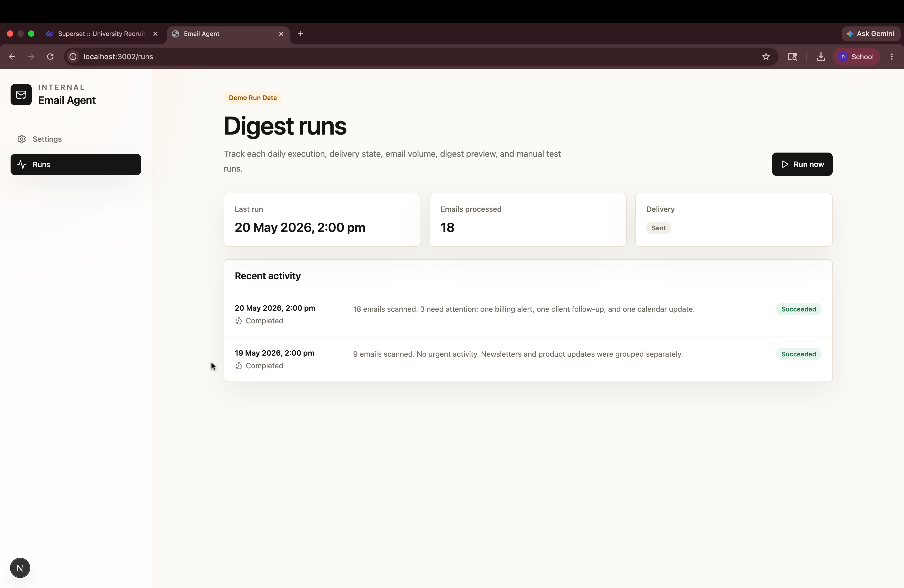Close the Superset tab

(x=155, y=34)
